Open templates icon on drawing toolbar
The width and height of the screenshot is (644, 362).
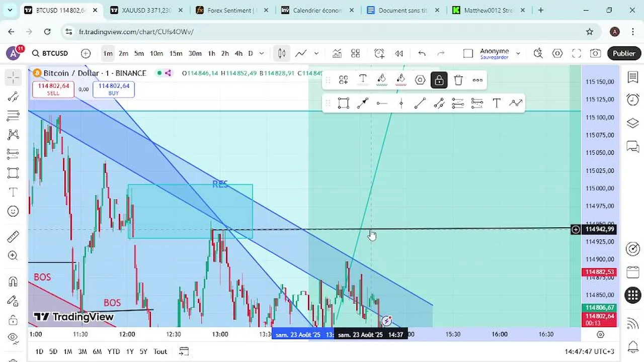pos(344,80)
